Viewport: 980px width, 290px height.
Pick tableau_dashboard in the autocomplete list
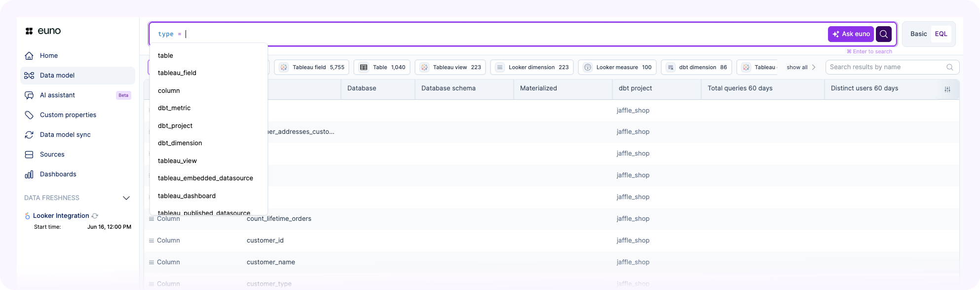(187, 196)
